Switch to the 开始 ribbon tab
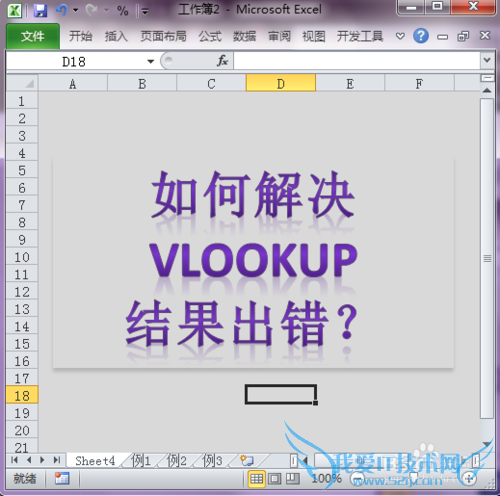The width and height of the screenshot is (500, 496). tap(80, 36)
